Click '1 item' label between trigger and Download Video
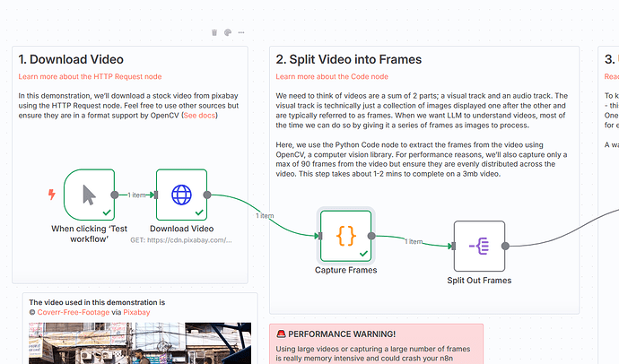 point(136,195)
